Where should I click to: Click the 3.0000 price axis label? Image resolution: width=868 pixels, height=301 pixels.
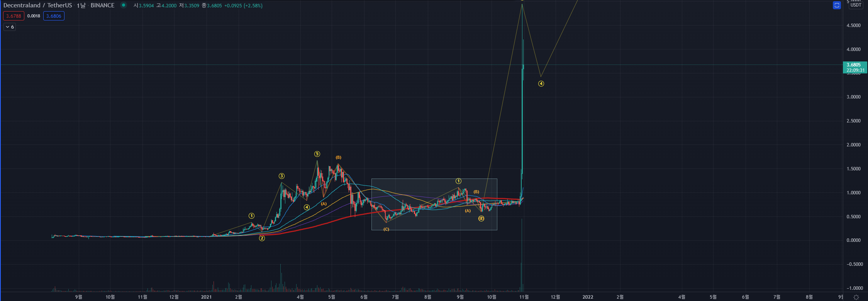pyautogui.click(x=853, y=97)
